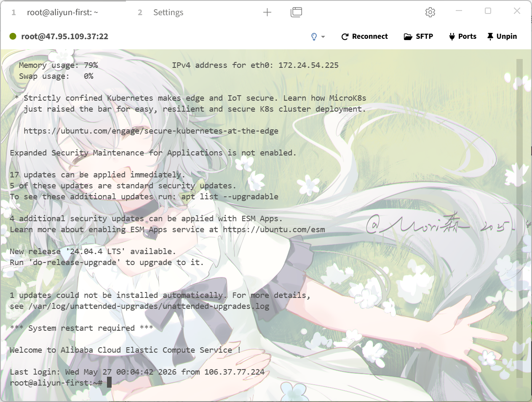
Task: Click the secure-kubernetes-at-the-edge URL
Action: coord(151,131)
